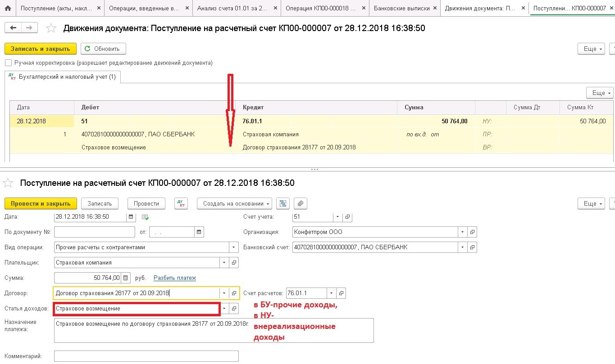The height and width of the screenshot is (364, 615).
Task: Click the Обновить button
Action: coord(103,49)
